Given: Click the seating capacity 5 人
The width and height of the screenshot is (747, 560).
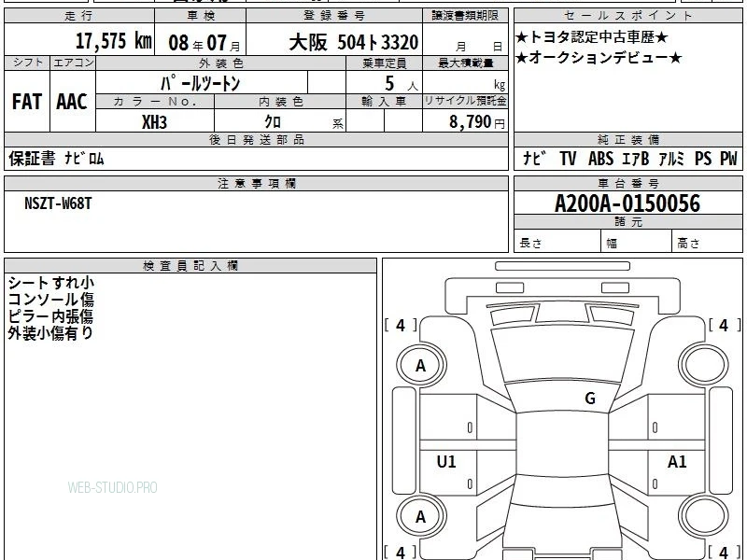Looking at the screenshot, I should click(402, 84).
